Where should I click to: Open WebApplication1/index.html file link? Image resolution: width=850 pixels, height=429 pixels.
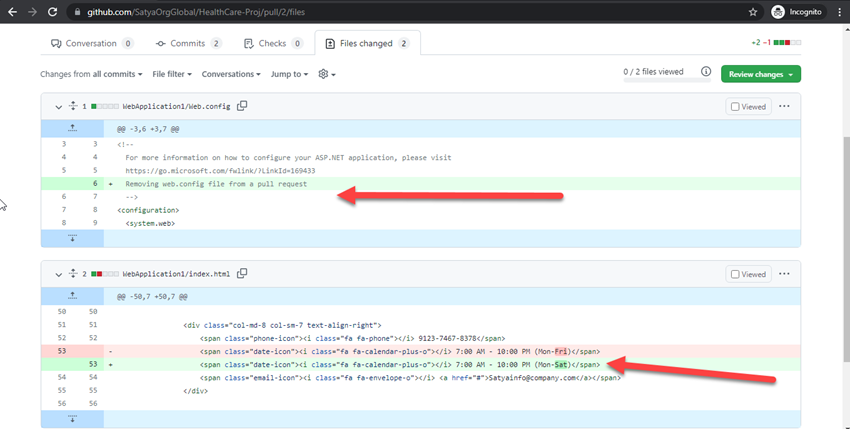[176, 274]
